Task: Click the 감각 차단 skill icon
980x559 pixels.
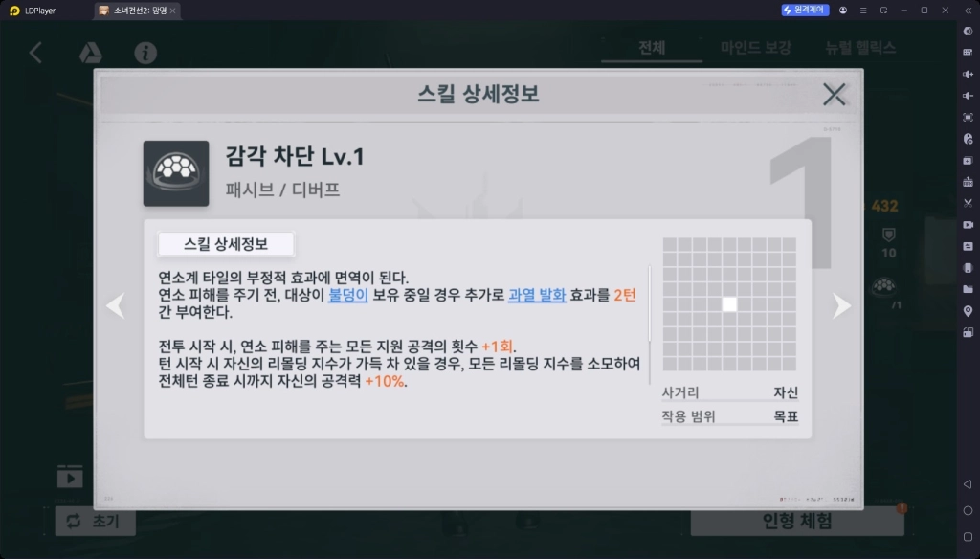Action: (x=176, y=173)
